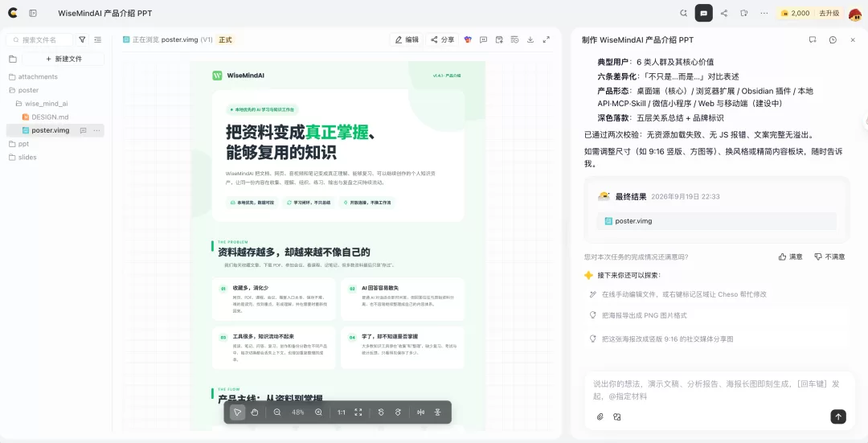Select poster.vimg in file tree
Screen dimensions: 868x443
click(x=51, y=130)
